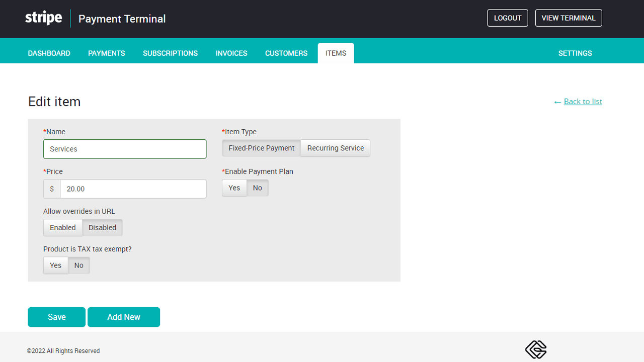This screenshot has height=362, width=644.
Task: Go to the SUBSCRIPTIONS section
Action: (170, 53)
